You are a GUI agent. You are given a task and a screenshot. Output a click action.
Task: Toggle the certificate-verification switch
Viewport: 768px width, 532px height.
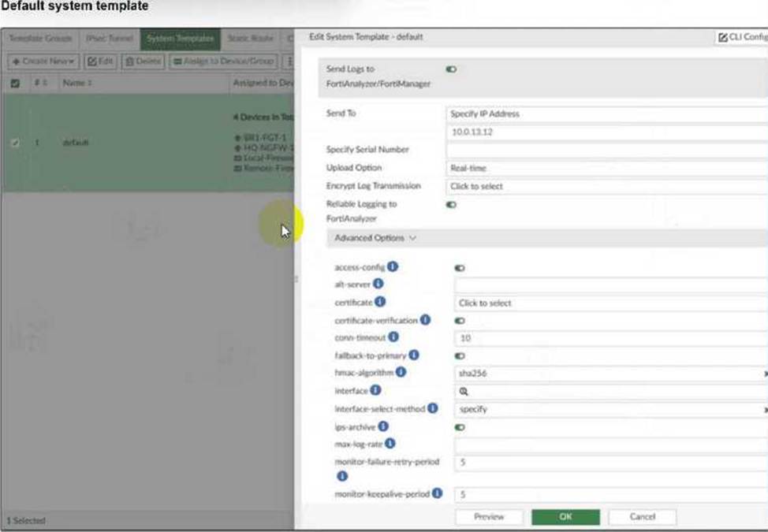pyautogui.click(x=460, y=321)
